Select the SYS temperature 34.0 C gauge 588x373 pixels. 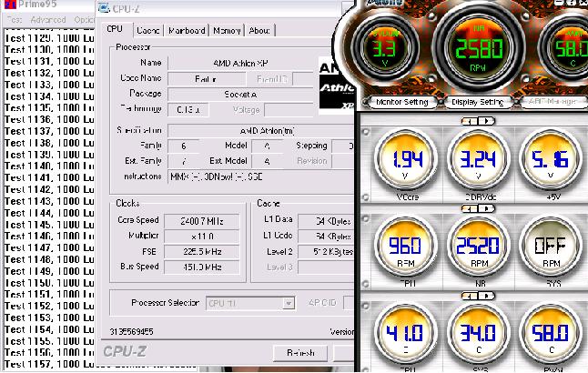click(479, 335)
